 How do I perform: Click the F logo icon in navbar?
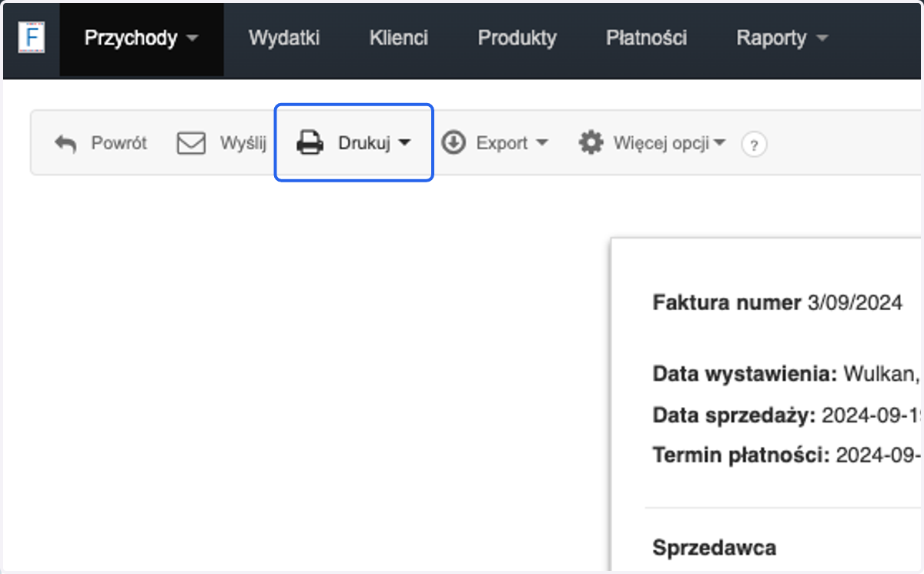[x=32, y=38]
